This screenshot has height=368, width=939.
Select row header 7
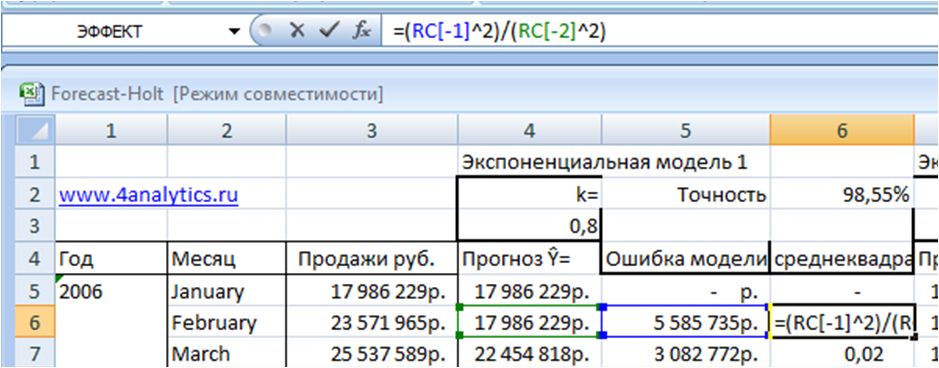coord(35,354)
